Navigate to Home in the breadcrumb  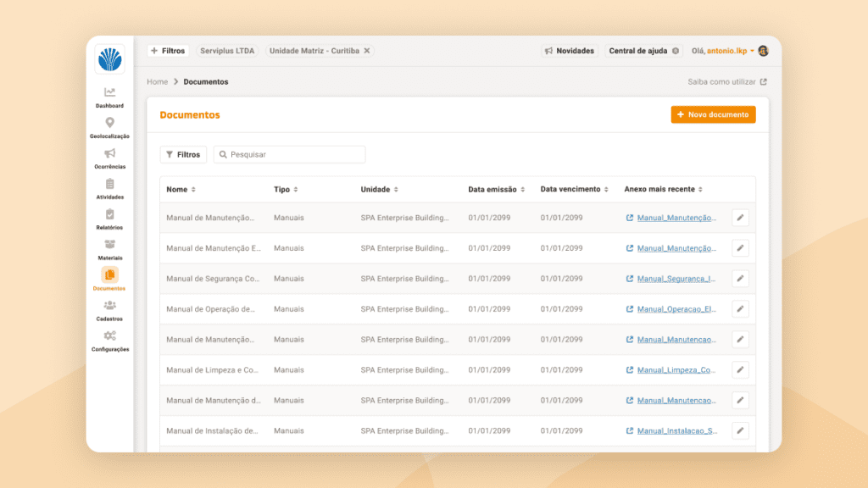(x=157, y=82)
